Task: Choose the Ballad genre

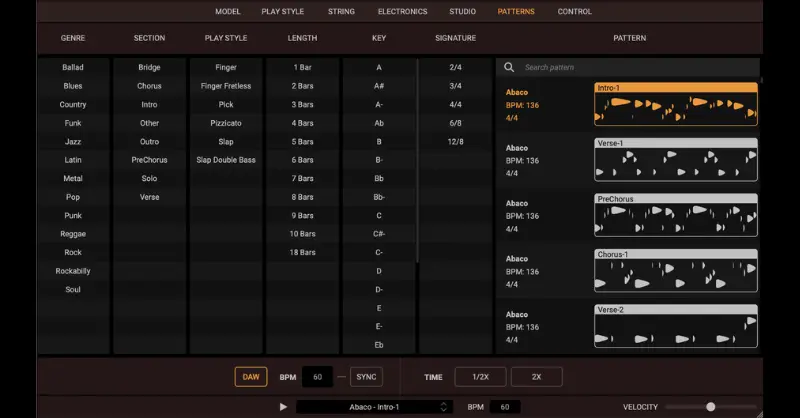Action: [x=73, y=67]
